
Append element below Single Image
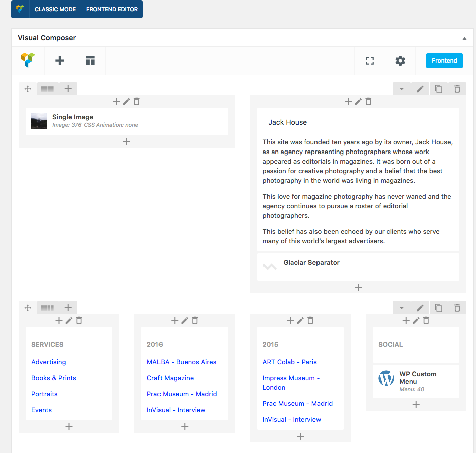point(126,142)
